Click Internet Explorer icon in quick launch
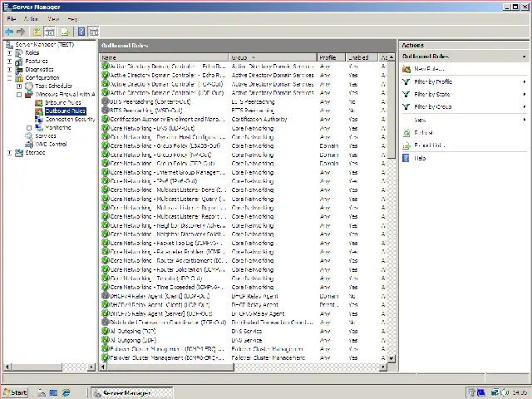The image size is (532, 399). pos(66,392)
